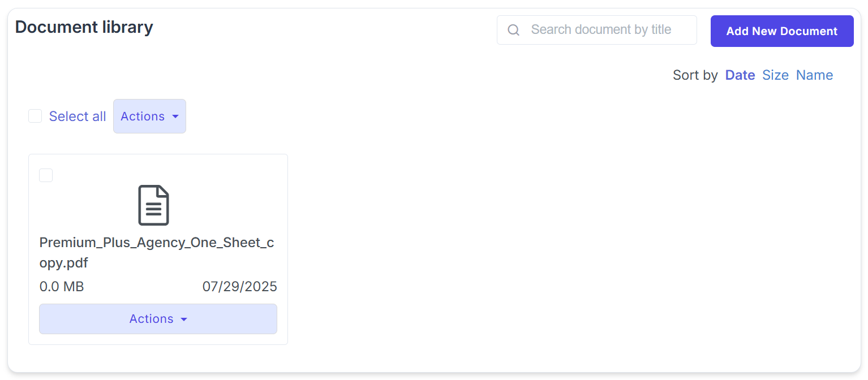Sort documents by Size

[775, 75]
